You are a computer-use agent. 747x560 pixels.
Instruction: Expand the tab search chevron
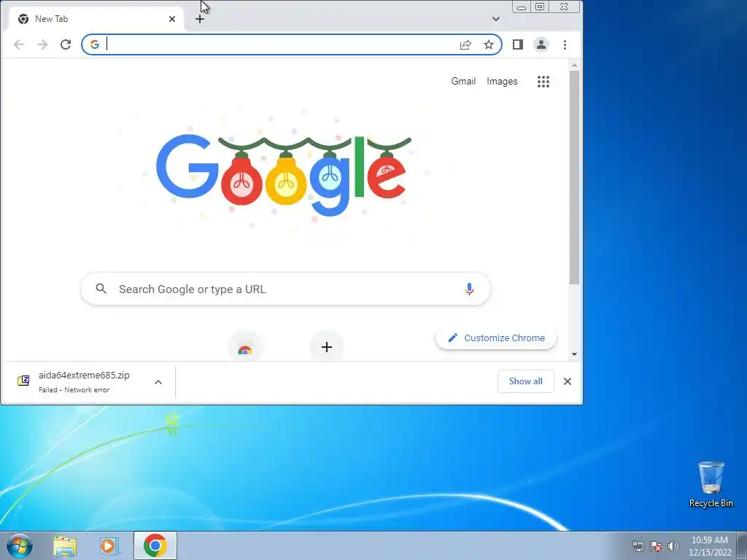[496, 19]
